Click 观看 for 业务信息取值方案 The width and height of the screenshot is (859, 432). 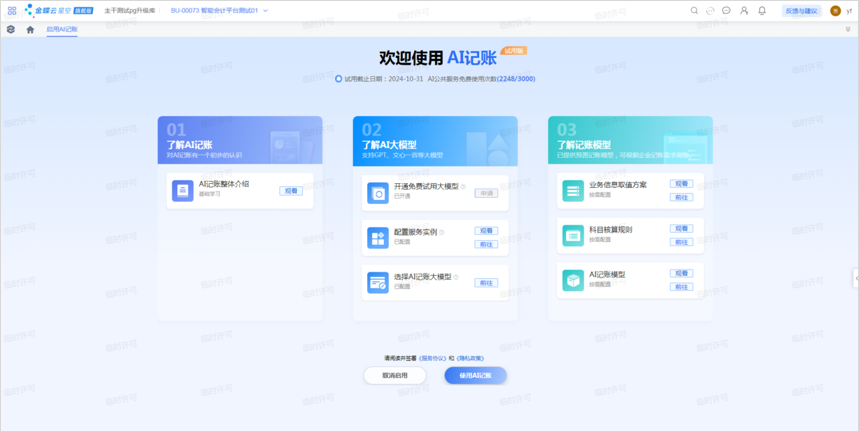point(681,184)
